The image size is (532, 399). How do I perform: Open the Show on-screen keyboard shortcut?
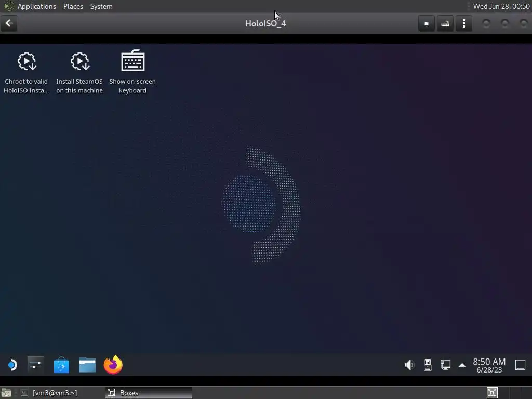click(x=132, y=72)
